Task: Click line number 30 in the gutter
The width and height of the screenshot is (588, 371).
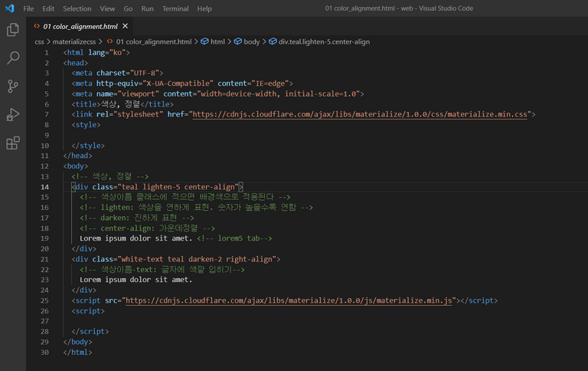Action: pyautogui.click(x=44, y=353)
